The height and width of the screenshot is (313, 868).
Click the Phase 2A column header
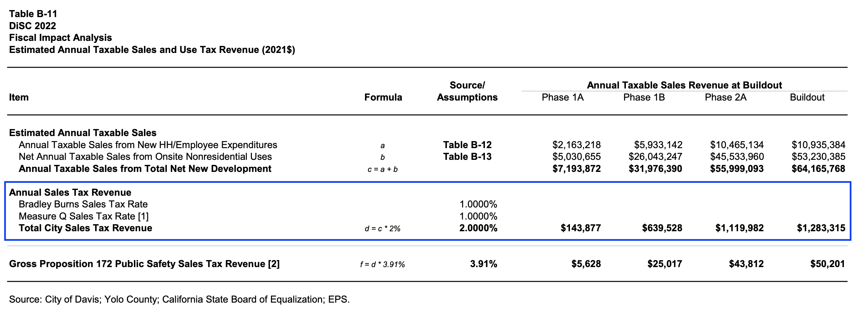(x=725, y=98)
